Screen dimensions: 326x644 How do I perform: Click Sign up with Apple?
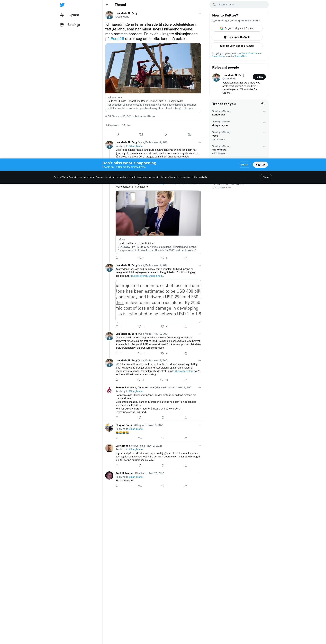pos(237,37)
